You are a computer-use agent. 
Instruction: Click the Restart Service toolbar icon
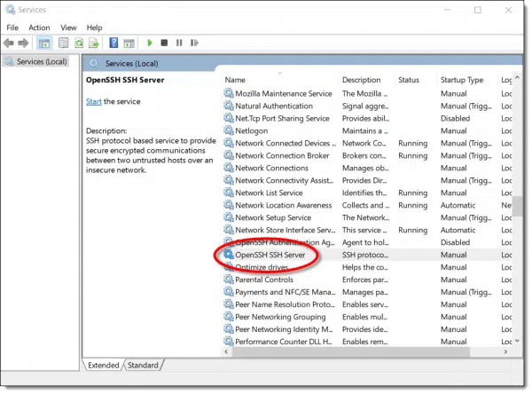point(193,43)
